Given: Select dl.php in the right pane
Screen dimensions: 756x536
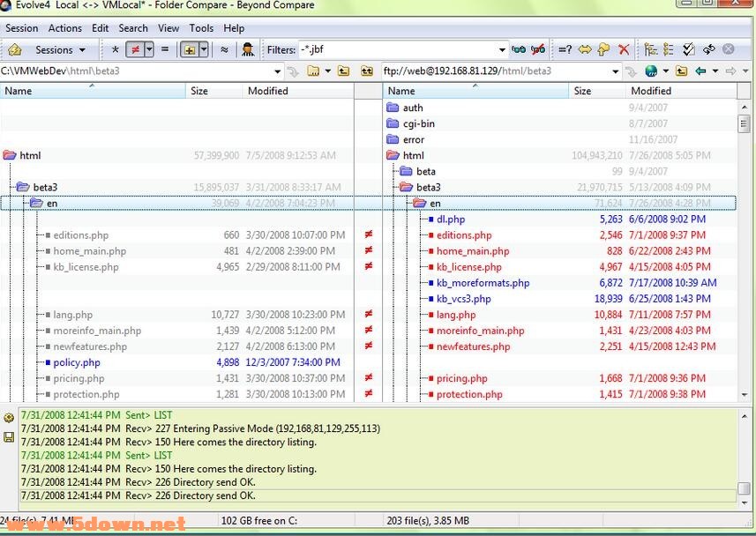Looking at the screenshot, I should [451, 220].
